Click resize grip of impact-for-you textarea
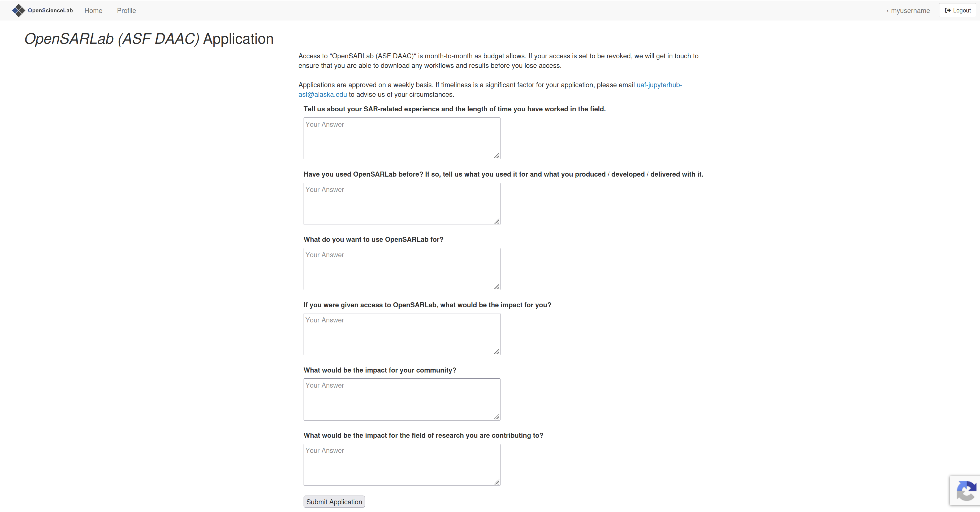The image size is (980, 512). pyautogui.click(x=497, y=352)
